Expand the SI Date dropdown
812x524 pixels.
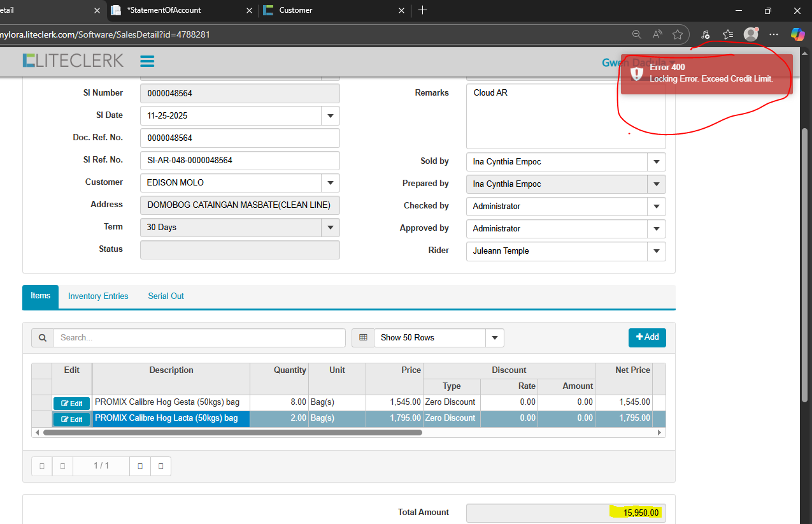330,116
